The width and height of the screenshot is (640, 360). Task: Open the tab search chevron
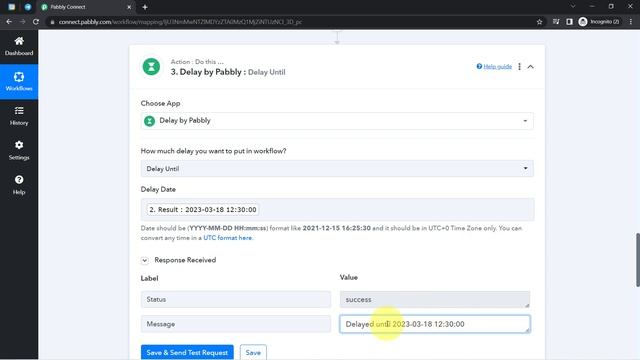point(573,6)
